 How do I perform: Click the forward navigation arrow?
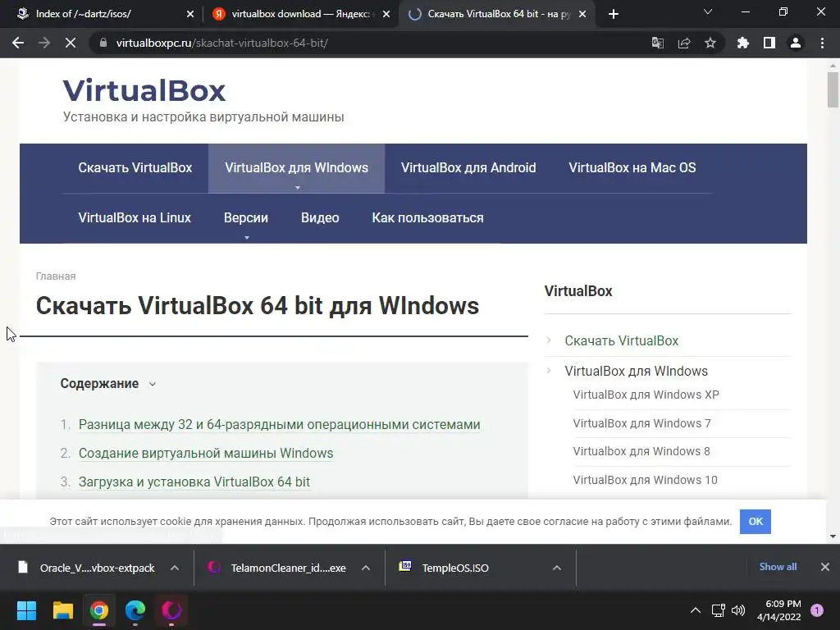(x=44, y=43)
